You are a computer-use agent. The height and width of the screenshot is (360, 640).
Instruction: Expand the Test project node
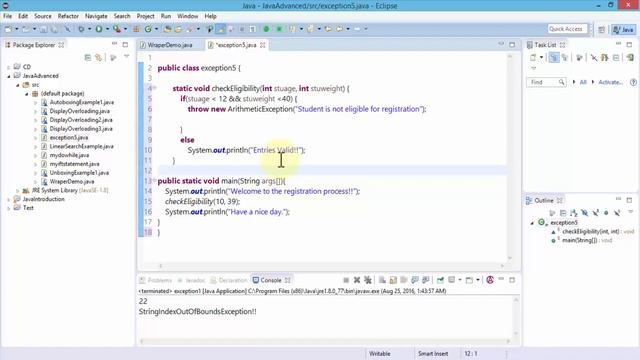tap(9, 208)
